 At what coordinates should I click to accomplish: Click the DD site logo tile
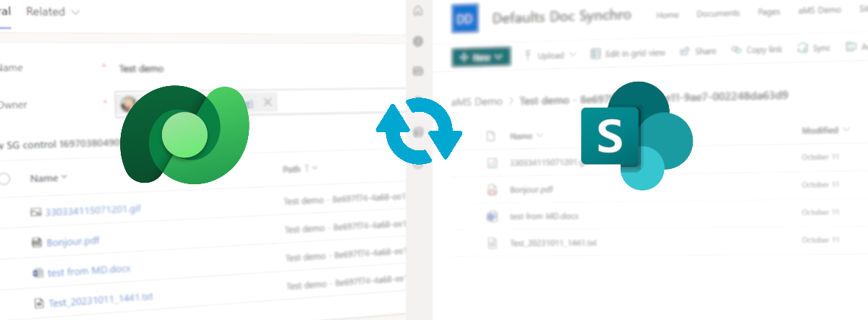click(466, 17)
